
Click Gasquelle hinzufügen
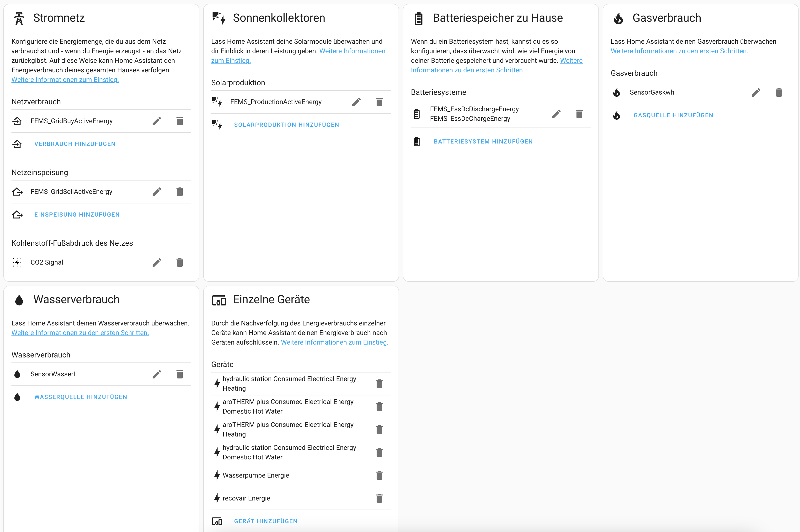(x=673, y=115)
